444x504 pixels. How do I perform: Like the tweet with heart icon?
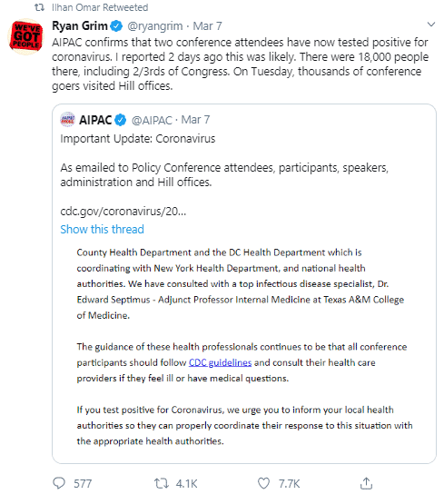tap(263, 483)
